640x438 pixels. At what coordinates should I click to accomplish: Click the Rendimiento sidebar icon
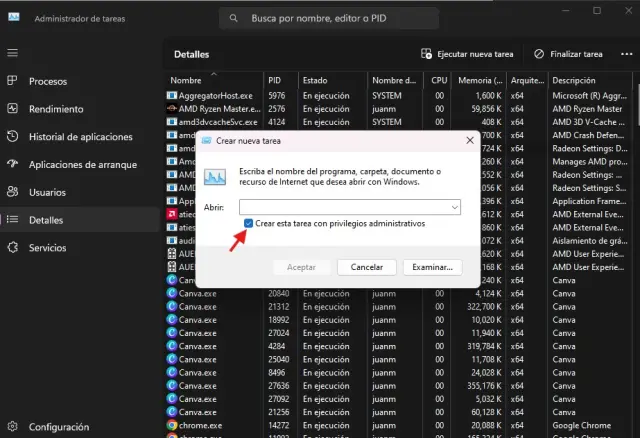[x=12, y=108]
